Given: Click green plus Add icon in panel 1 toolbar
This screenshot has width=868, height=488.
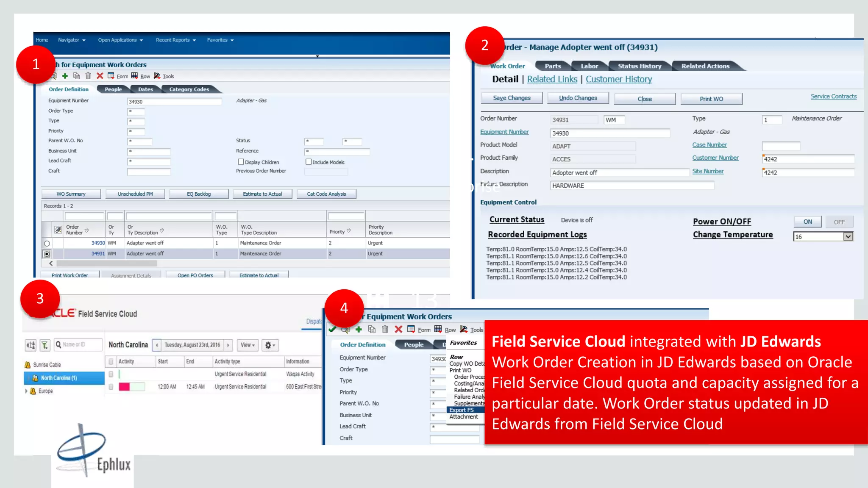Looking at the screenshot, I should click(65, 76).
